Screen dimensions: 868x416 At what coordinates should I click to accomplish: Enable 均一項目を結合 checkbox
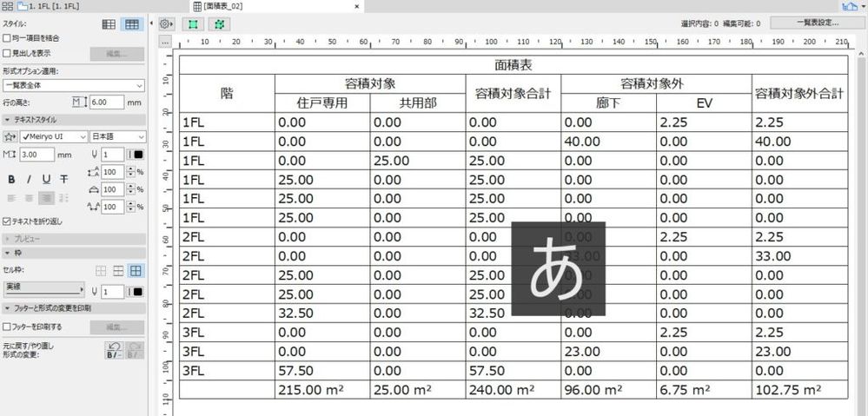click(7, 38)
